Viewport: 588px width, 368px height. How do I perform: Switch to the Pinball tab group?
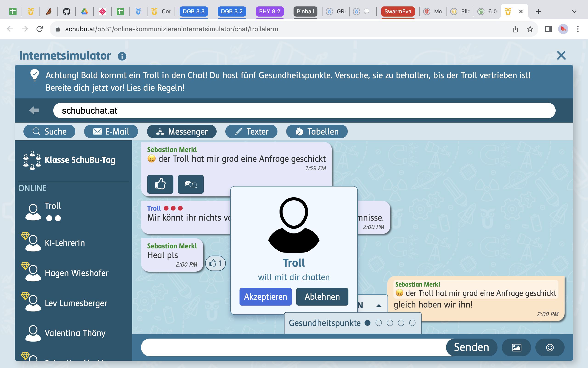tap(305, 11)
